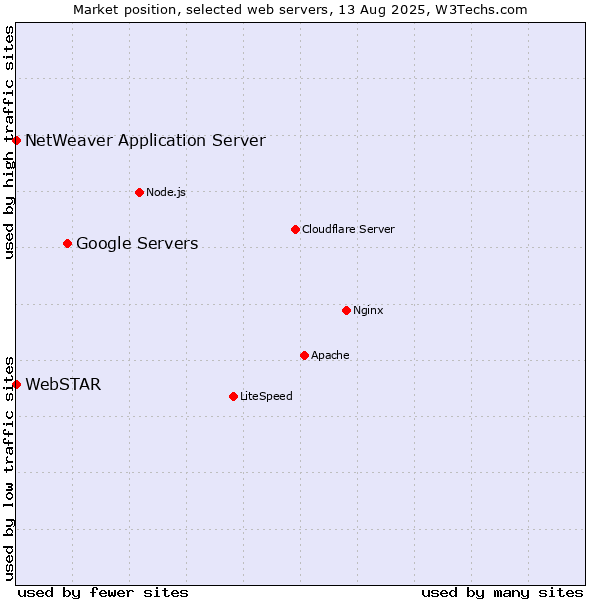This screenshot has height=600, width=600.
Task: Click the NetWeaver Application Server red data point
Action: coord(16,140)
